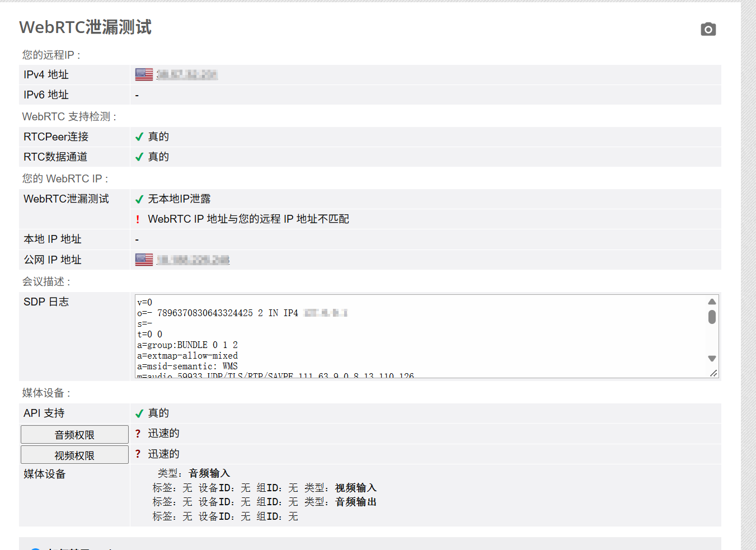Click the 无本地IP泄露 result text
Screen dimensions: 756x550
(179, 199)
